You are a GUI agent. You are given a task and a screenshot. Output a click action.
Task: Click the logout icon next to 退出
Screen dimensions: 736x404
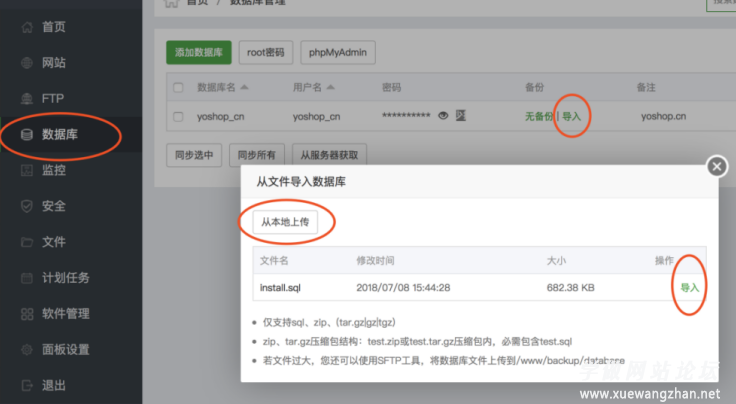pos(27,386)
